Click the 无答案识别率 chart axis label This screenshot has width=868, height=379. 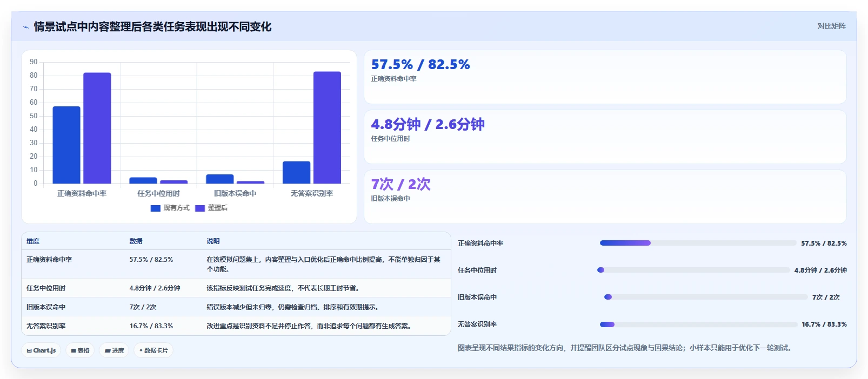pyautogui.click(x=312, y=193)
